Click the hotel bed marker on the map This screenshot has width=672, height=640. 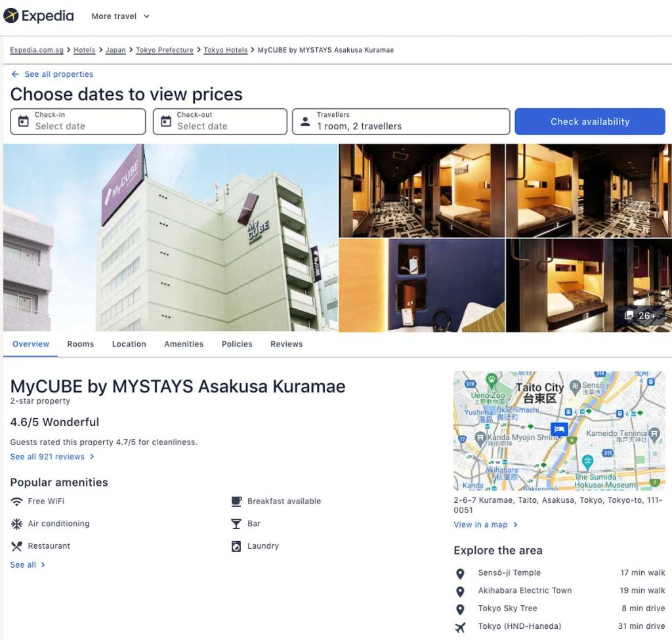(559, 429)
